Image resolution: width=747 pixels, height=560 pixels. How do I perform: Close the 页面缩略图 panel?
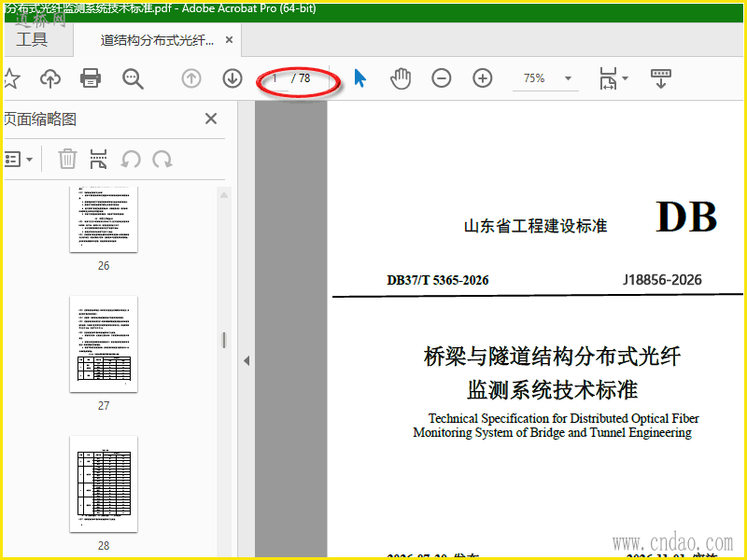(x=211, y=119)
